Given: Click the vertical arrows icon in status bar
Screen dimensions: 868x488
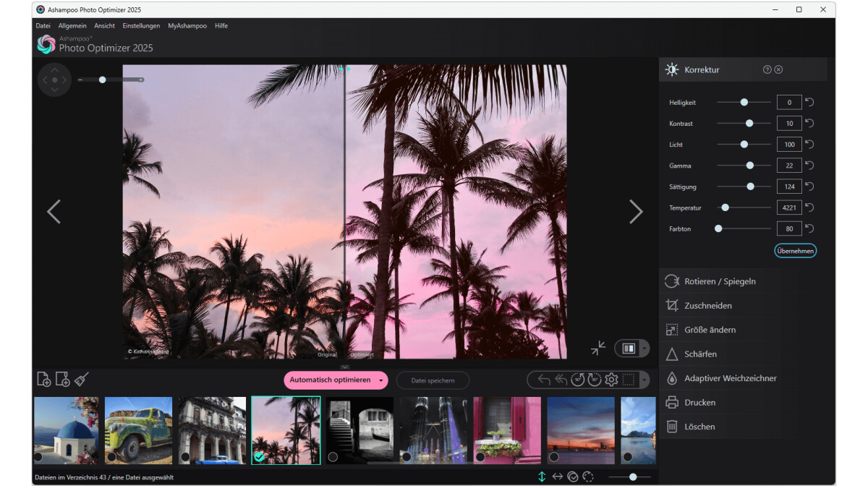Looking at the screenshot, I should [x=542, y=476].
